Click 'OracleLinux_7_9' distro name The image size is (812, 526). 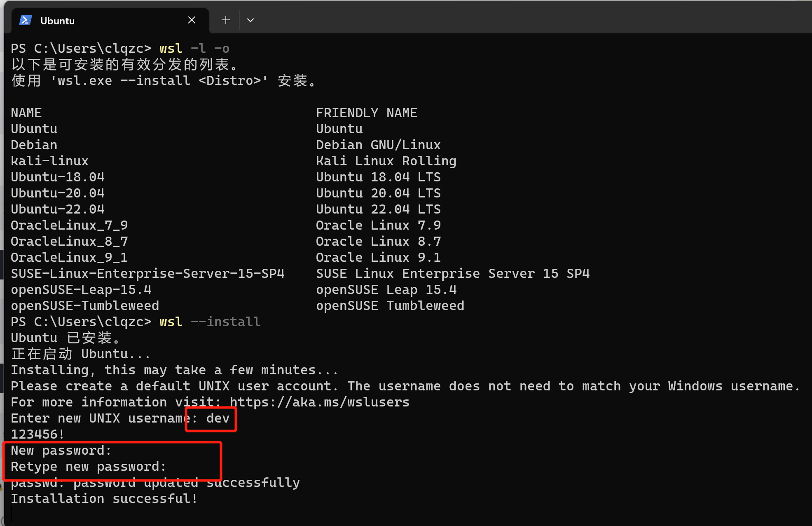click(69, 225)
